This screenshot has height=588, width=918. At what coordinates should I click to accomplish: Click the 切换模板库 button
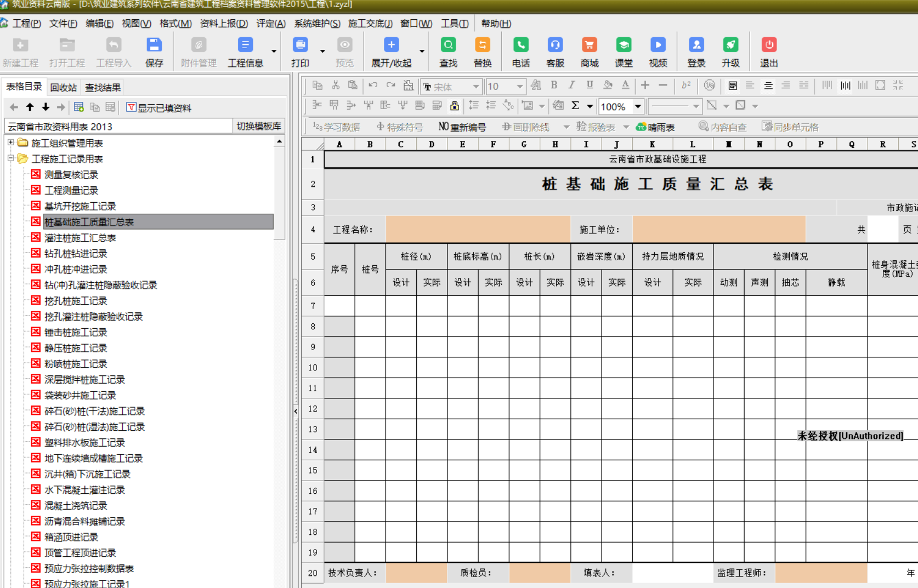click(x=259, y=126)
